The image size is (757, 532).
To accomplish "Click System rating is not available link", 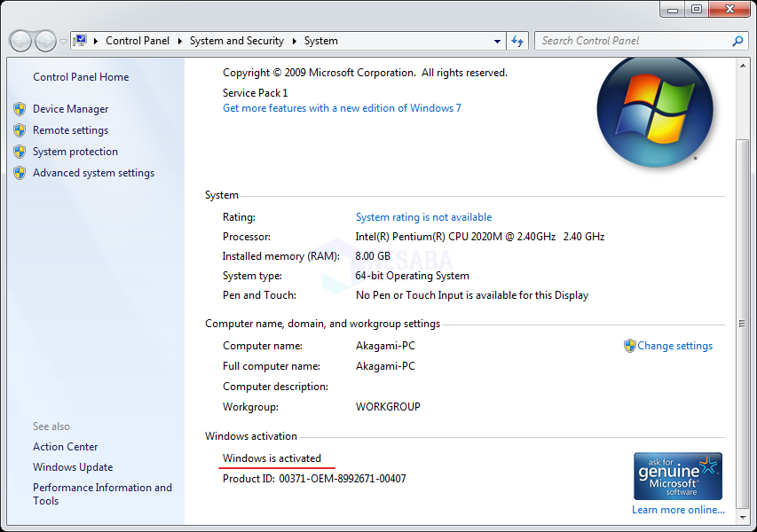I will [423, 217].
